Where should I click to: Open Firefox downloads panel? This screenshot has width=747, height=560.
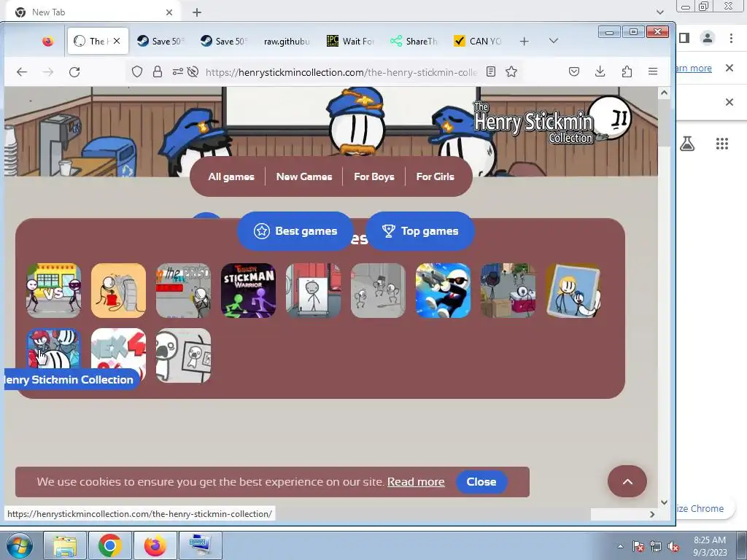click(x=600, y=72)
